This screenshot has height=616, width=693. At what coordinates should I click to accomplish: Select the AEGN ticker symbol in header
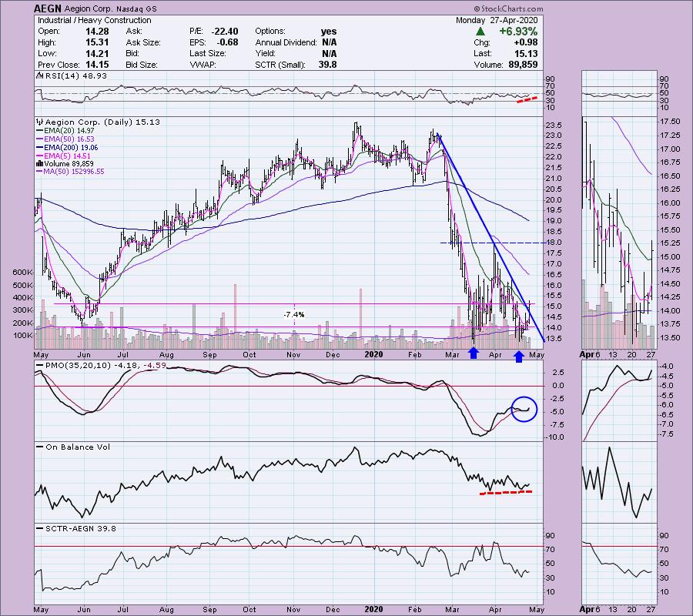point(49,8)
